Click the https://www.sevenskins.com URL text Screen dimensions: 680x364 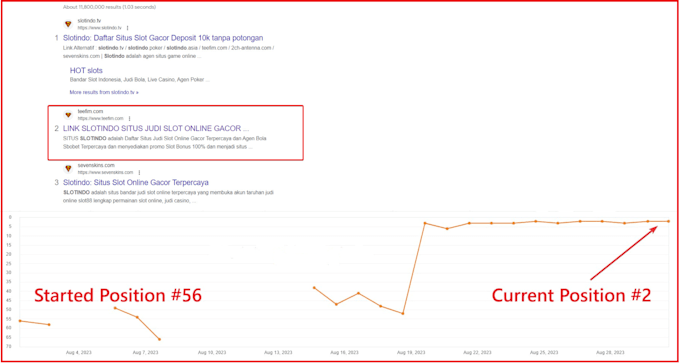[105, 172]
